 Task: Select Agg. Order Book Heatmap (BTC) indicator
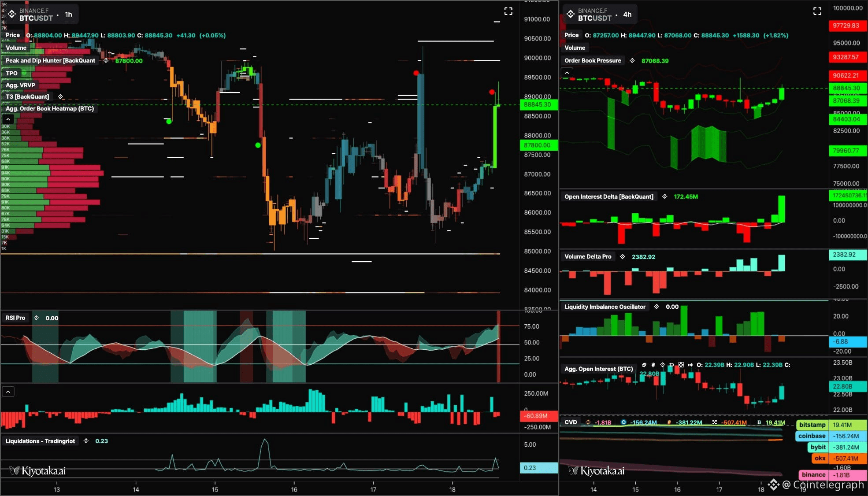pyautogui.click(x=50, y=109)
